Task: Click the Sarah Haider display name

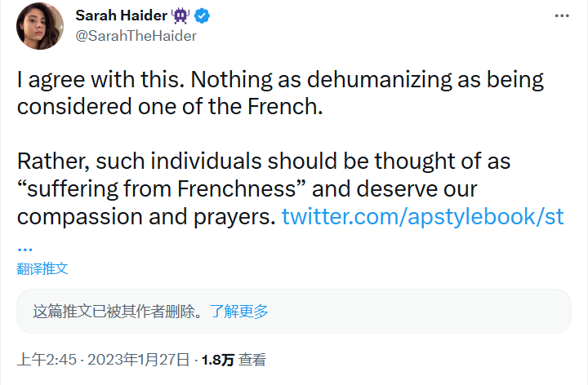Action: tap(121, 16)
